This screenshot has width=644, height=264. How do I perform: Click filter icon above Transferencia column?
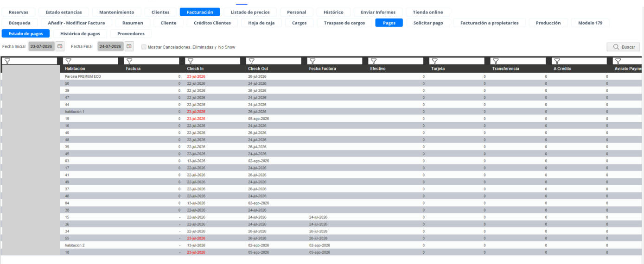495,61
